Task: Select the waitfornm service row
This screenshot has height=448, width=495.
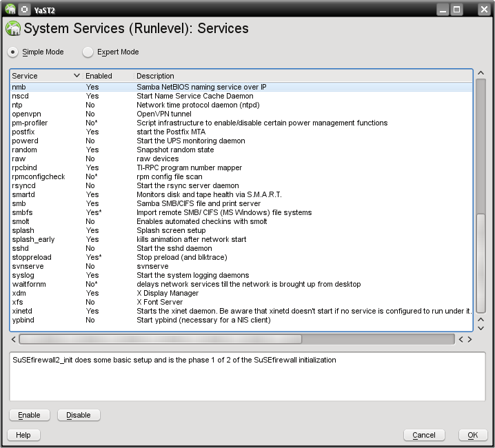Action: coord(241,284)
